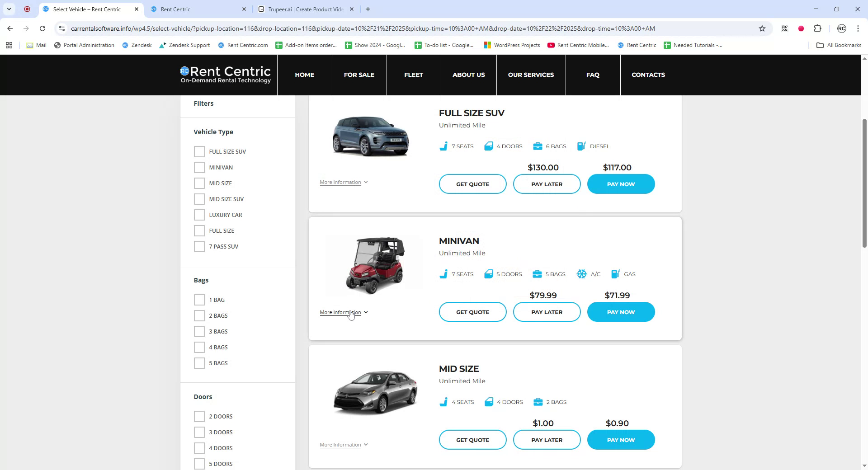The height and width of the screenshot is (470, 868).
Task: Click the Rent Centric logo
Action: click(x=226, y=75)
